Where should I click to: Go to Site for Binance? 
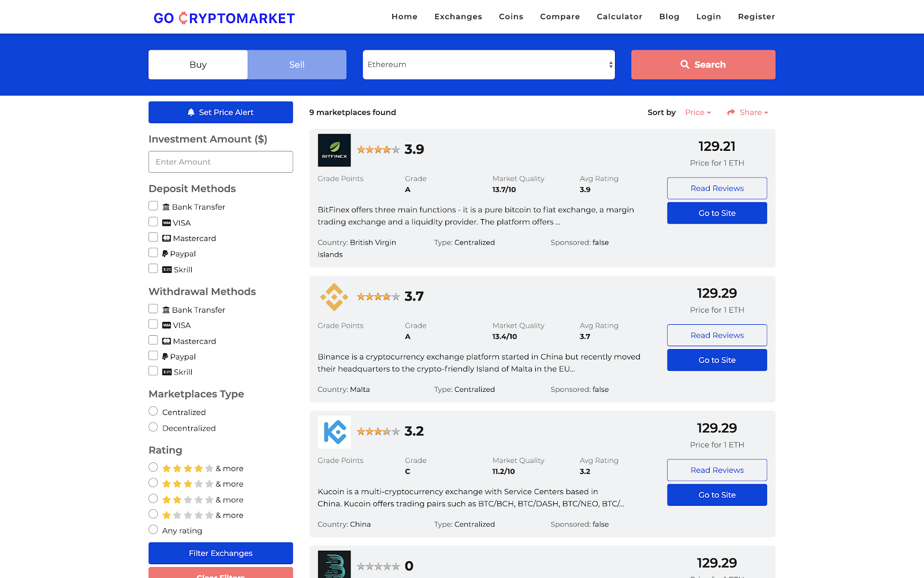click(x=717, y=360)
